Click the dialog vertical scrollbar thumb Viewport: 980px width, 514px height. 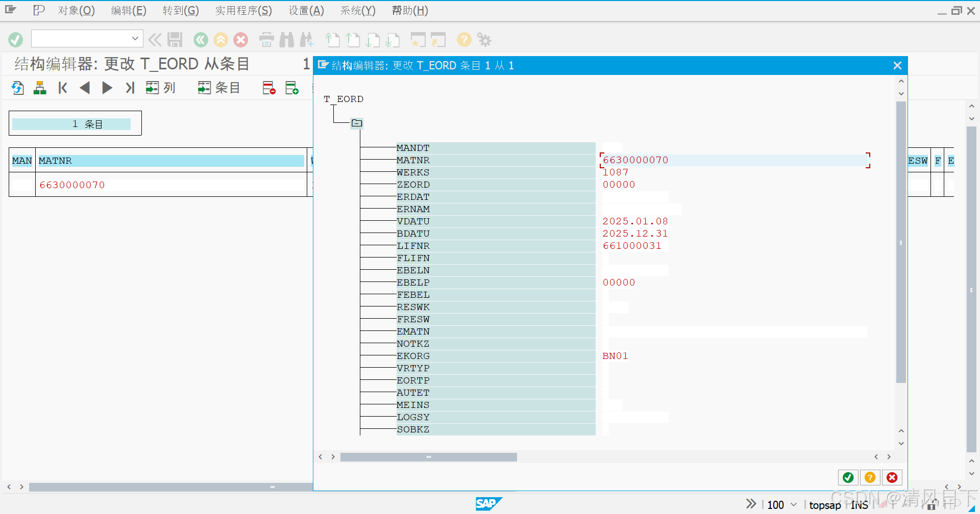click(901, 242)
